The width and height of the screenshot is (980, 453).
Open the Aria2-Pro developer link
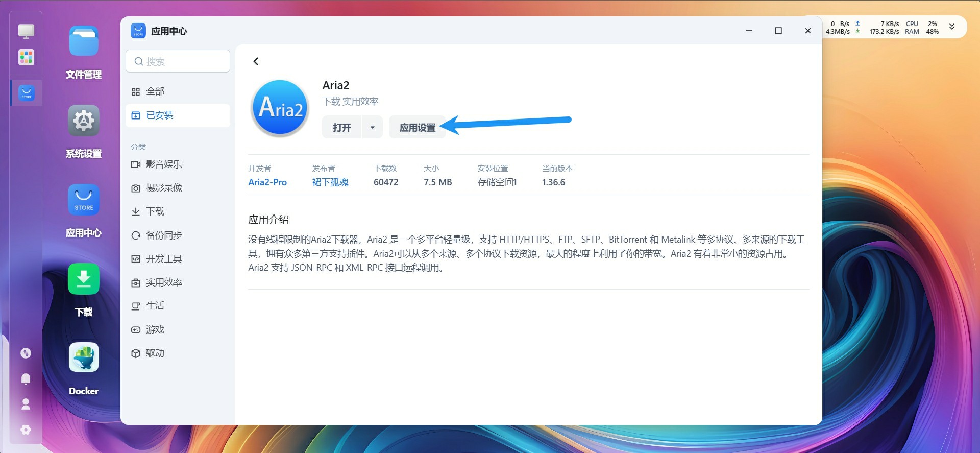(x=267, y=182)
